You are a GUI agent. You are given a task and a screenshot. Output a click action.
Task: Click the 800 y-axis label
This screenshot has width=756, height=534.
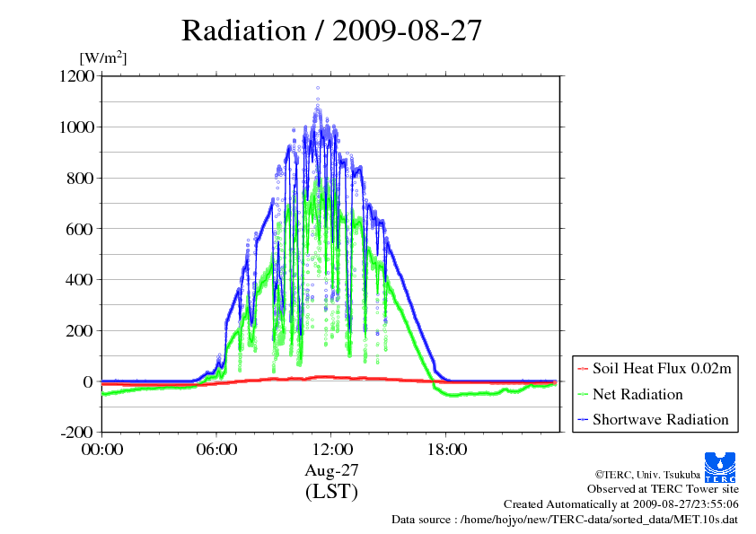coord(80,178)
